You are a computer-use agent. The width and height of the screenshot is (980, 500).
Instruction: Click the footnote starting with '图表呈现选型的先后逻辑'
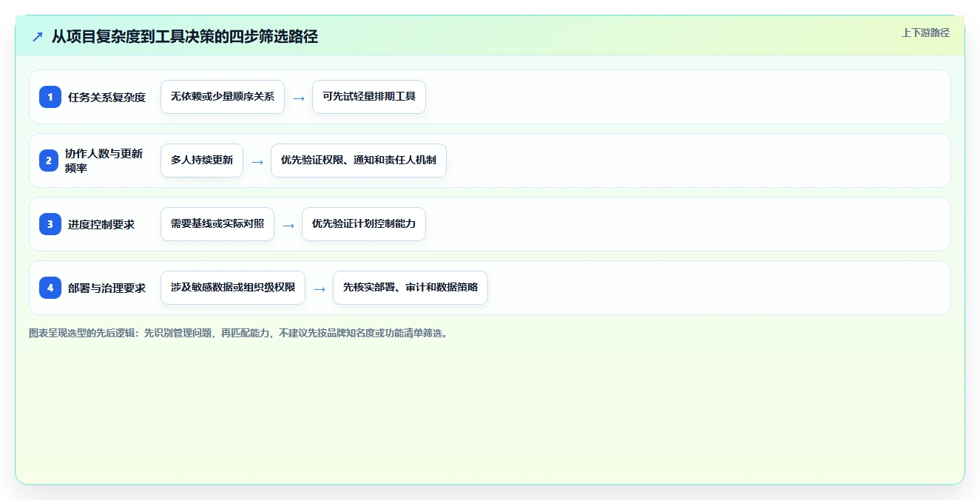point(238,333)
